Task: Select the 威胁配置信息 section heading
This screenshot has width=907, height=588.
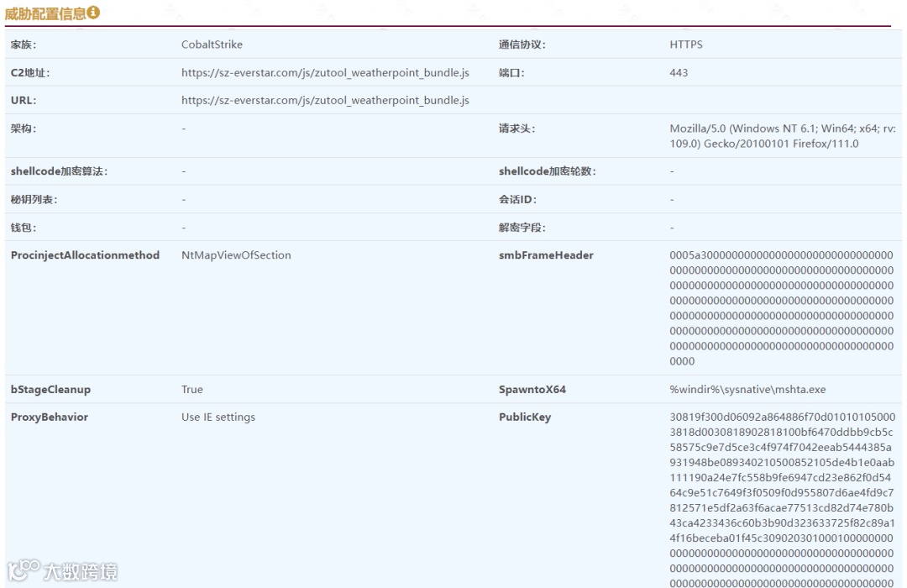Action: [45, 13]
